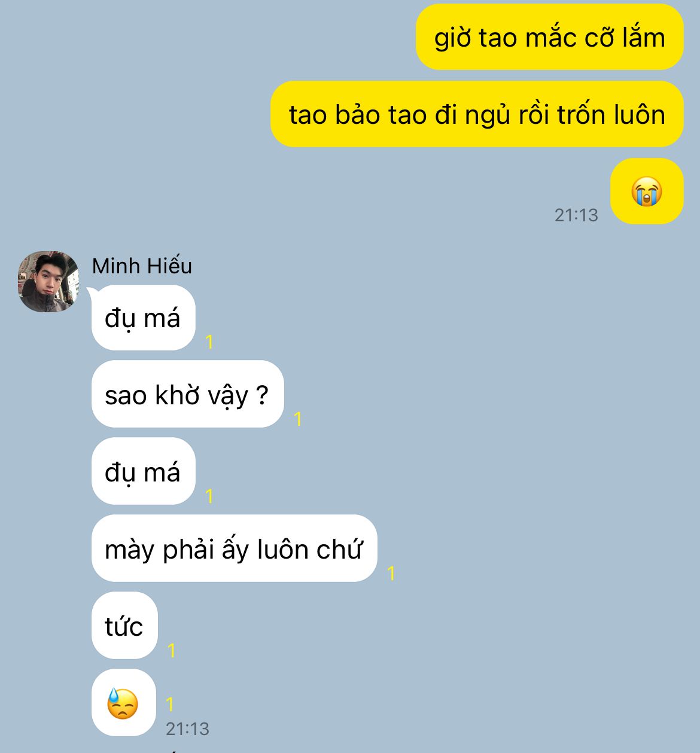Tap the downcast sweat emoji message

click(123, 703)
